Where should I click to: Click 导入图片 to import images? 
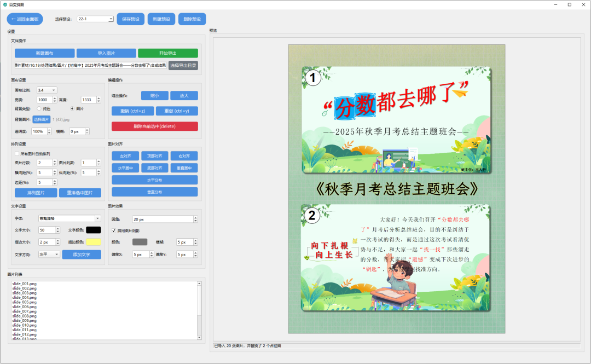click(x=106, y=53)
